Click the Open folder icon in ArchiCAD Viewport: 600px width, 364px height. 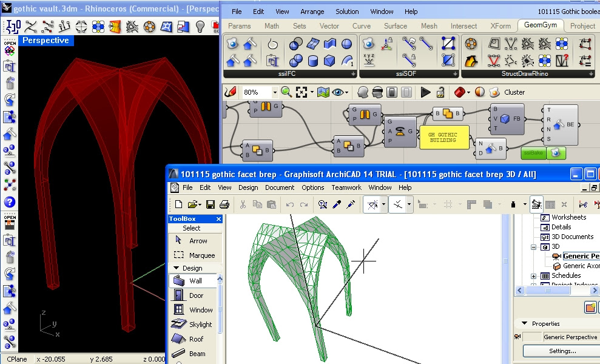tap(192, 204)
